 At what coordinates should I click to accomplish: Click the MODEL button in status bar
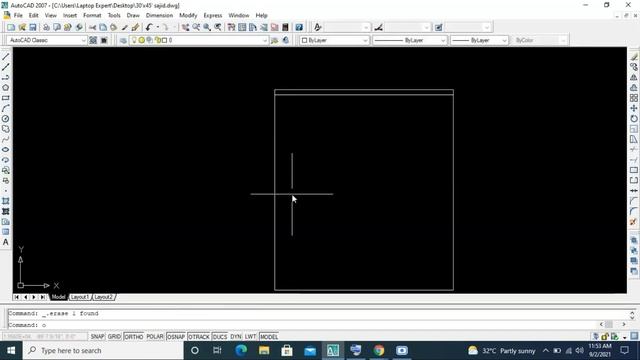coord(269,337)
